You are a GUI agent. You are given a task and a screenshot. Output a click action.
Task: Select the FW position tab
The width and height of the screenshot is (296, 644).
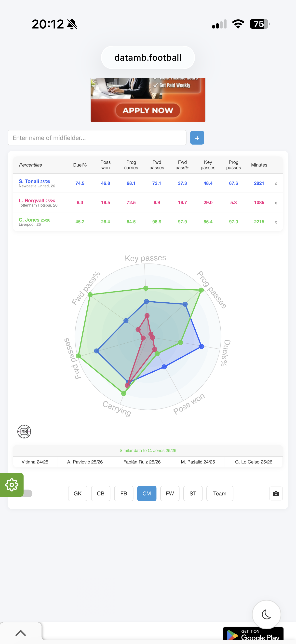tap(170, 493)
